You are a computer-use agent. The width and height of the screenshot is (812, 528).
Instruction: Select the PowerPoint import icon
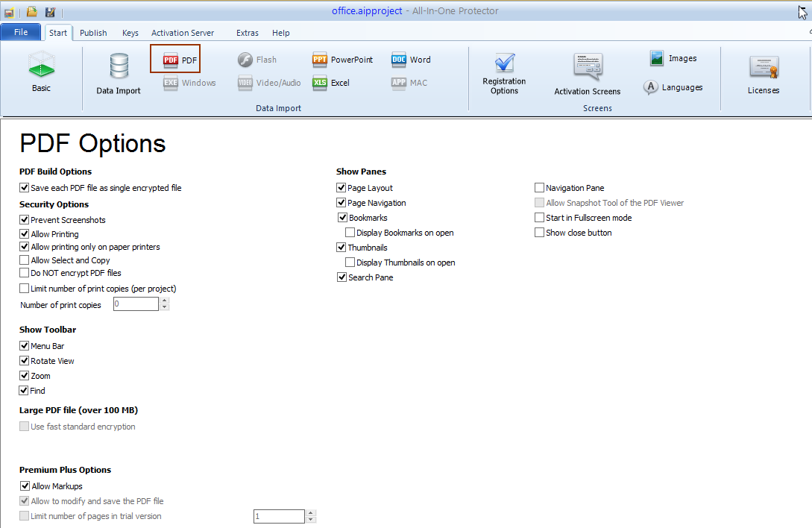click(x=320, y=60)
